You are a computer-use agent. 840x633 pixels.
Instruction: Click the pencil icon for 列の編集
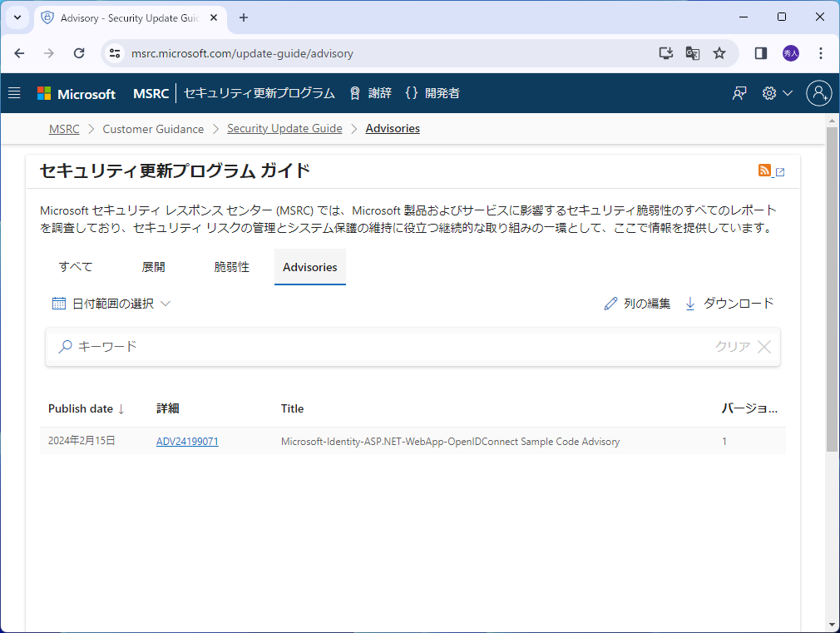click(x=610, y=304)
